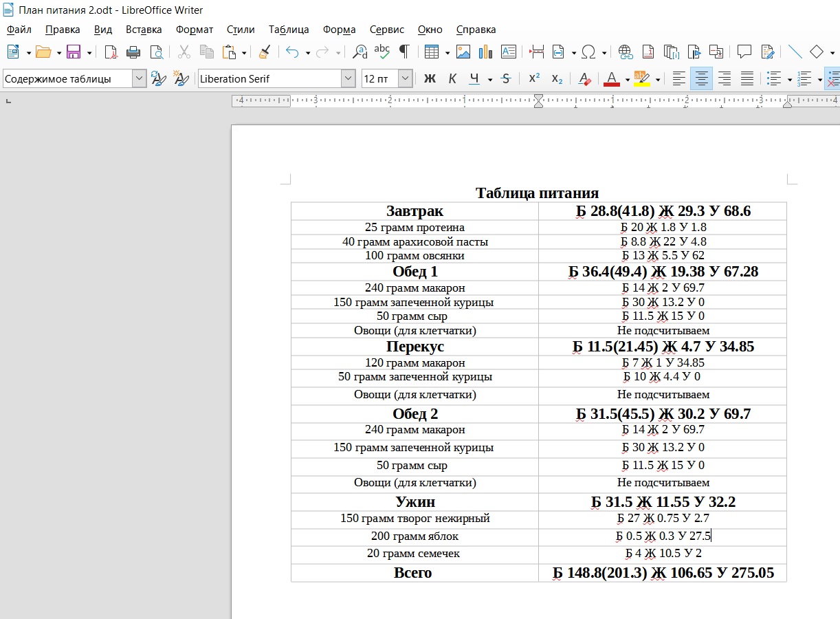840x619 pixels.
Task: Insert a text box
Action: point(509,52)
